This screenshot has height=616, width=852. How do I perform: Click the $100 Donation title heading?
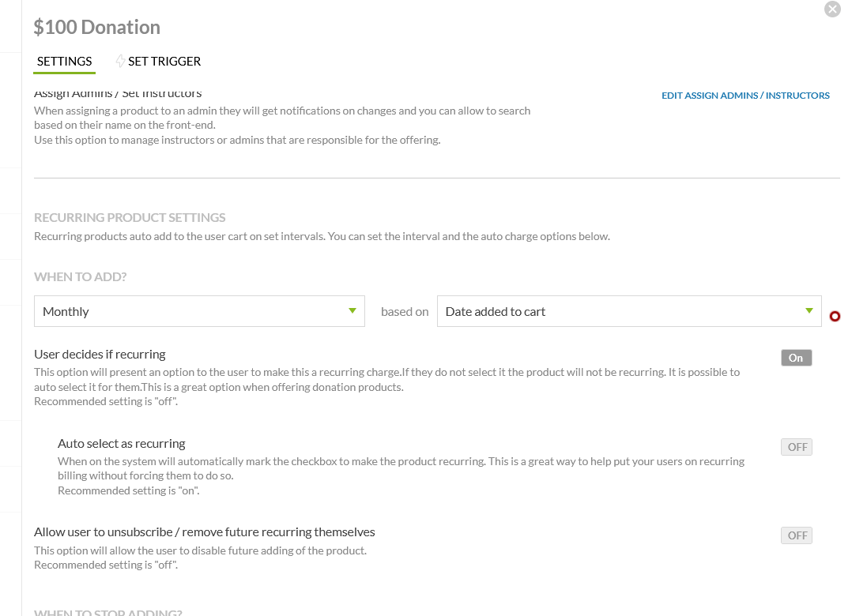(96, 27)
